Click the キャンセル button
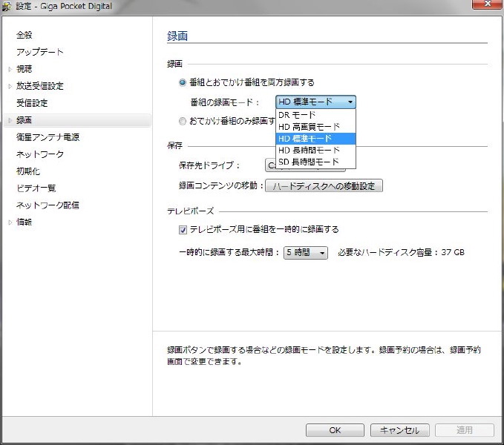Screen dimensions: 504x445 click(400, 430)
